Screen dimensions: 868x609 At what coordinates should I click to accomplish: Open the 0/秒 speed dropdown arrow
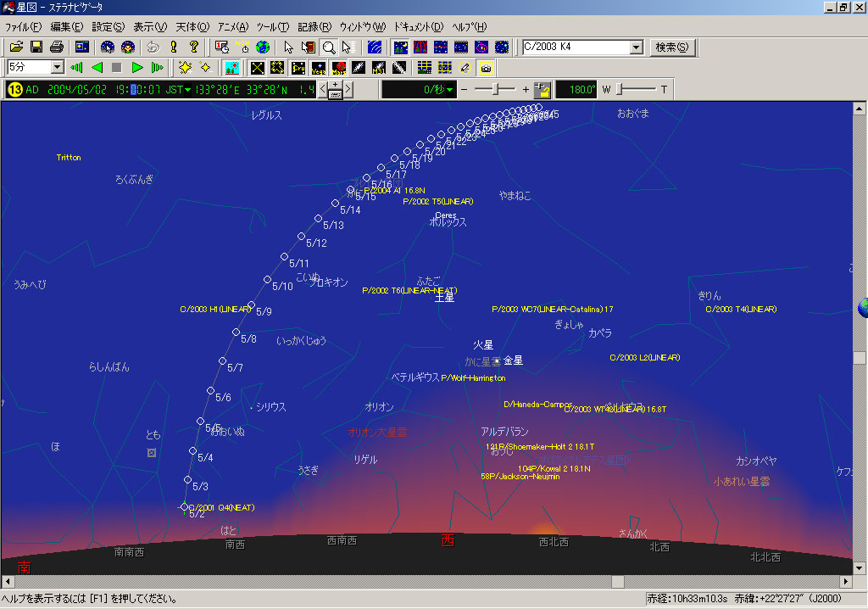coord(449,90)
